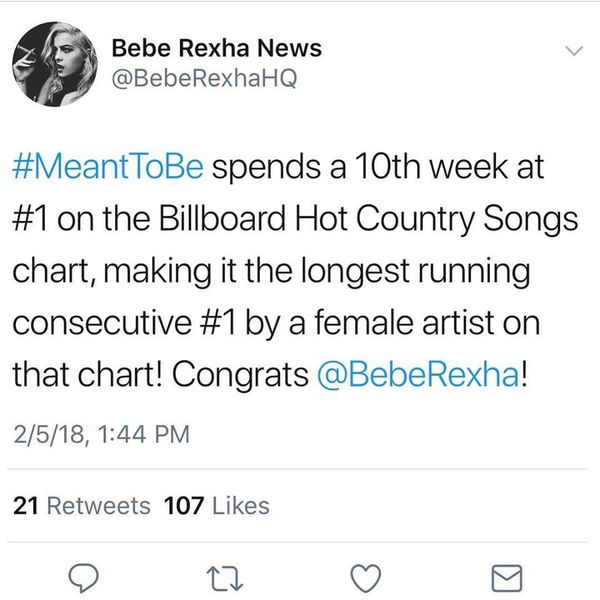View the 21 Retweets list
The height and width of the screenshot is (600, 600).
[x=82, y=505]
